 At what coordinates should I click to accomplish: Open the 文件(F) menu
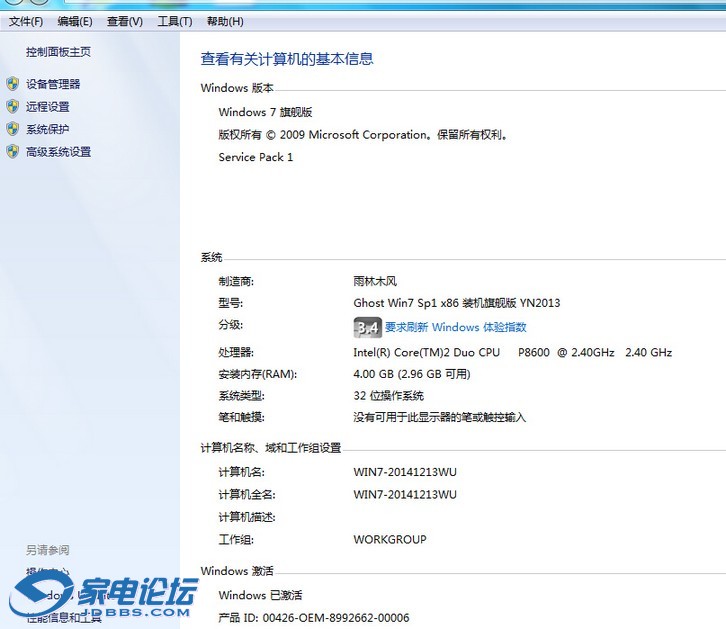pos(25,21)
